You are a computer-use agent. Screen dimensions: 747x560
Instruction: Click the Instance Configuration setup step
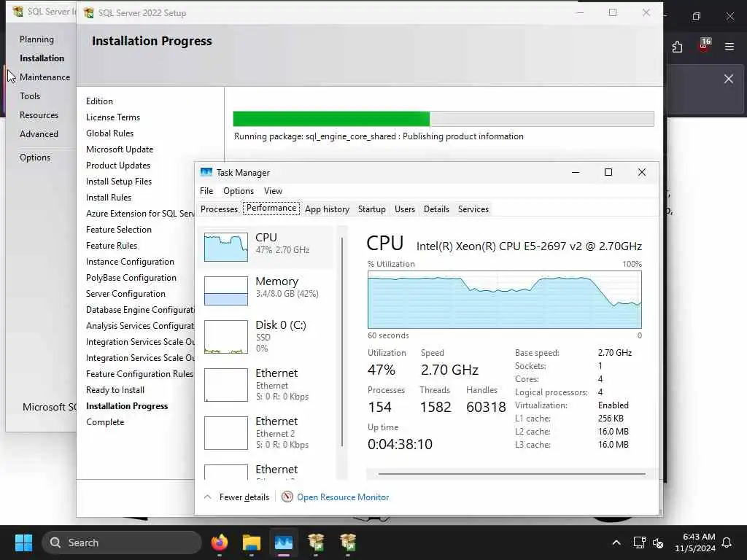click(130, 262)
